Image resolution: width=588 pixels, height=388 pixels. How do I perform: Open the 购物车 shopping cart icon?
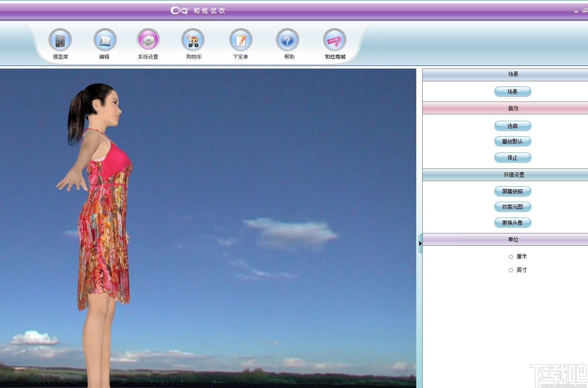click(x=193, y=40)
